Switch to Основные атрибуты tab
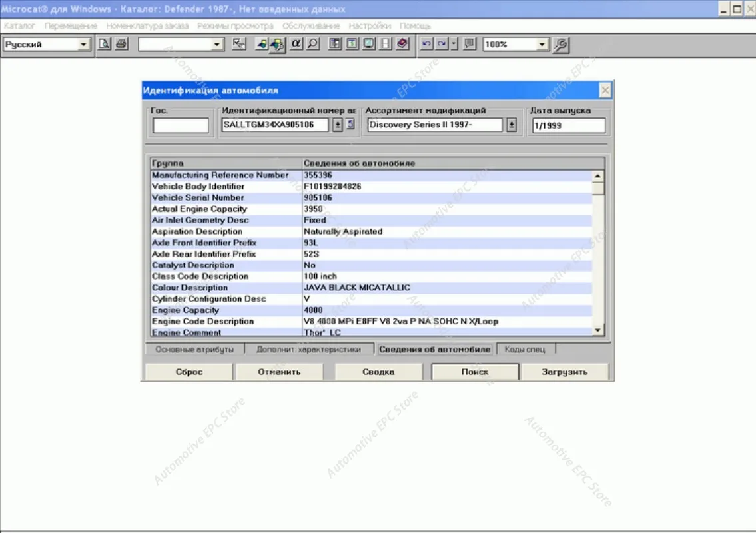 [x=194, y=349]
